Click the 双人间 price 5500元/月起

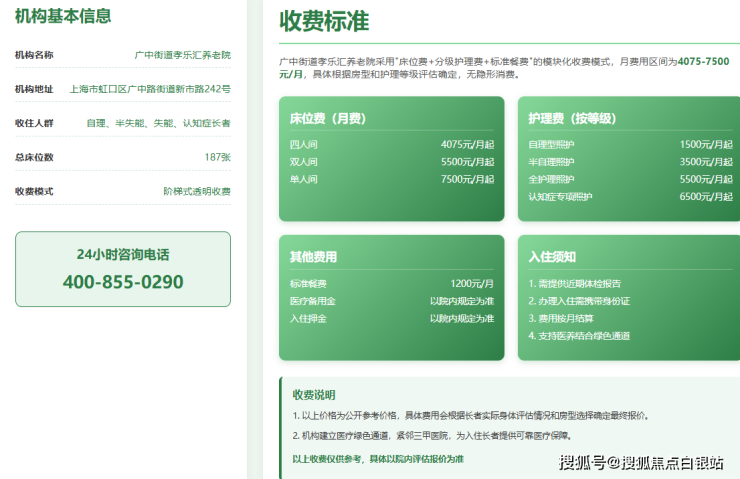tap(467, 162)
